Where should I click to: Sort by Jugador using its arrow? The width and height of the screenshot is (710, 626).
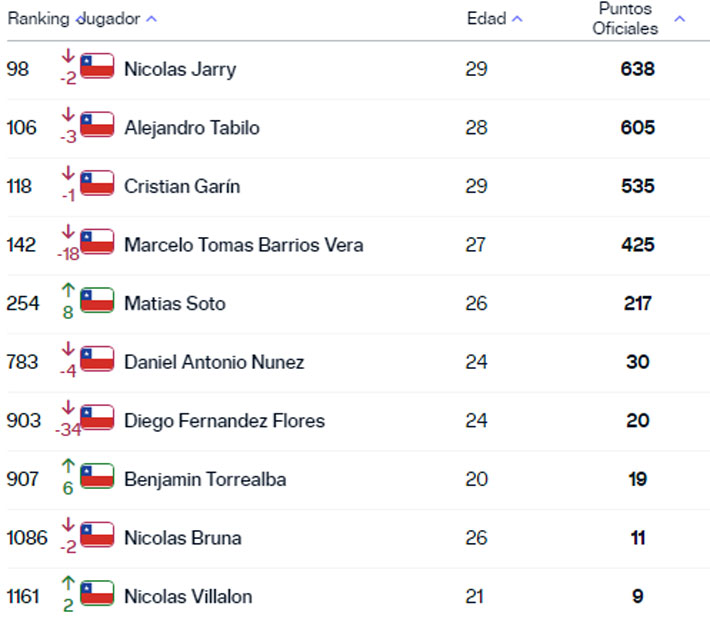(x=151, y=19)
